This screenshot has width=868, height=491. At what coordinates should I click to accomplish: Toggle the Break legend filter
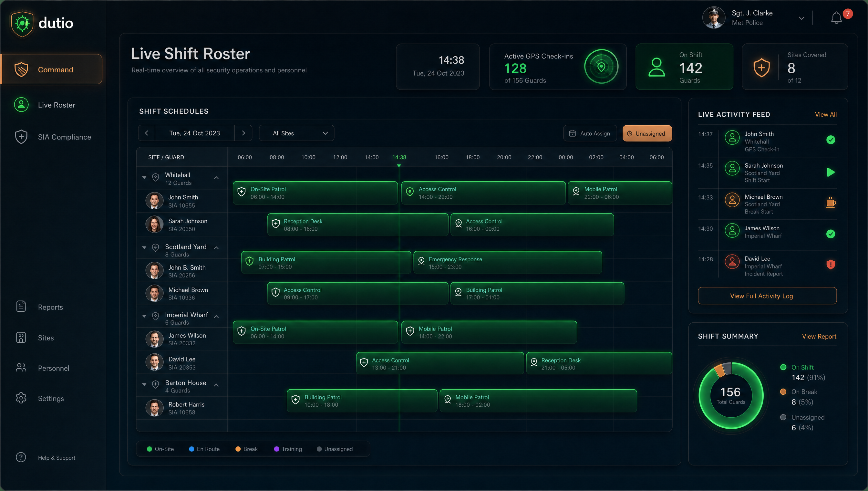[x=246, y=449]
